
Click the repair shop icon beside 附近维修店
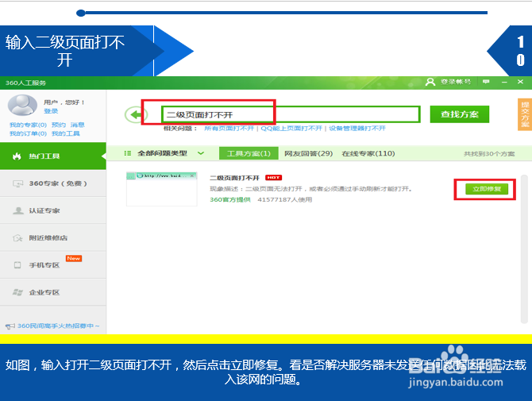pyautogui.click(x=17, y=237)
